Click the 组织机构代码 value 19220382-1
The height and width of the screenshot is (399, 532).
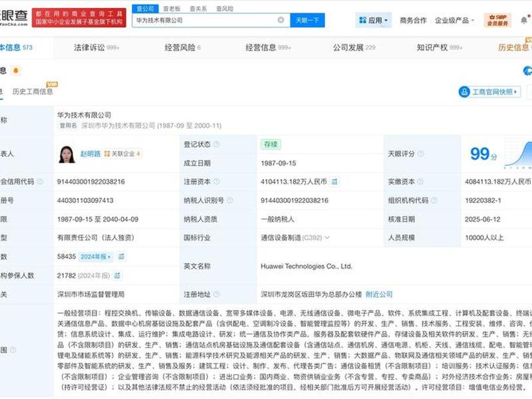(483, 200)
